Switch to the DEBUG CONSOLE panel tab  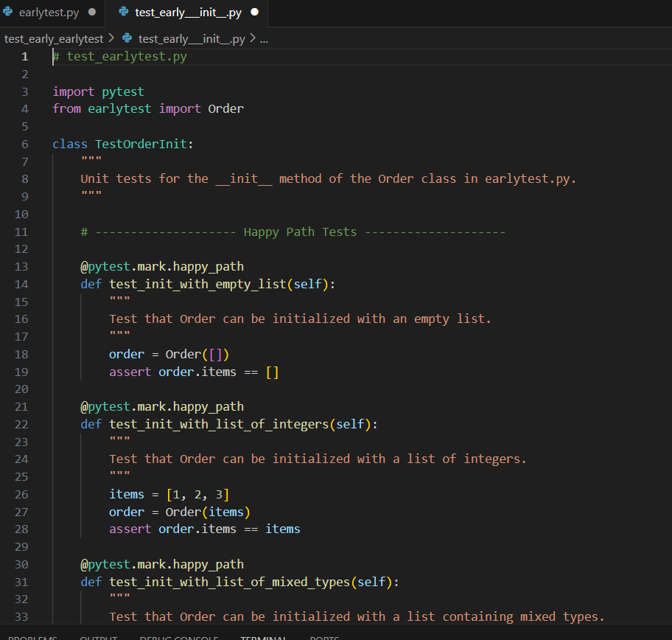pyautogui.click(x=179, y=638)
